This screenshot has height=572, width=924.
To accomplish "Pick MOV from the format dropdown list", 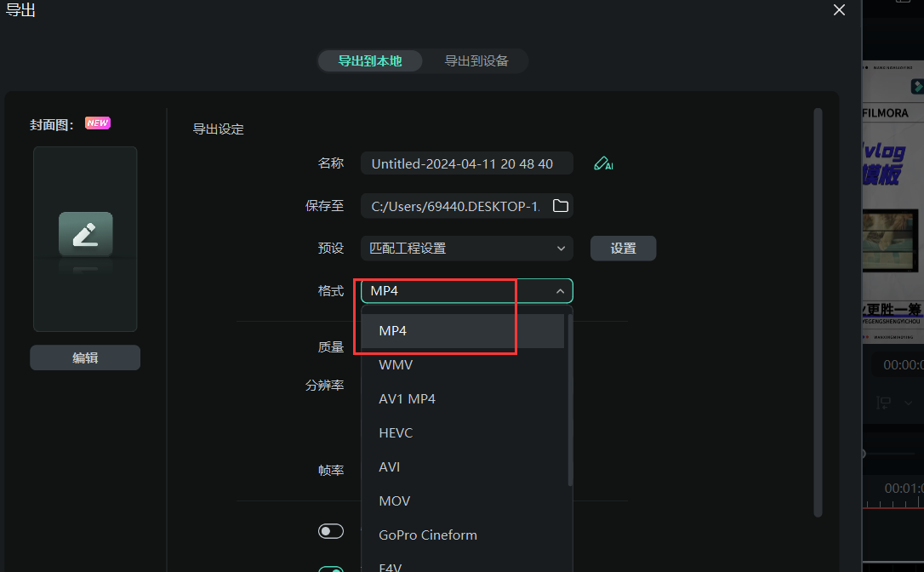I will pyautogui.click(x=395, y=501).
